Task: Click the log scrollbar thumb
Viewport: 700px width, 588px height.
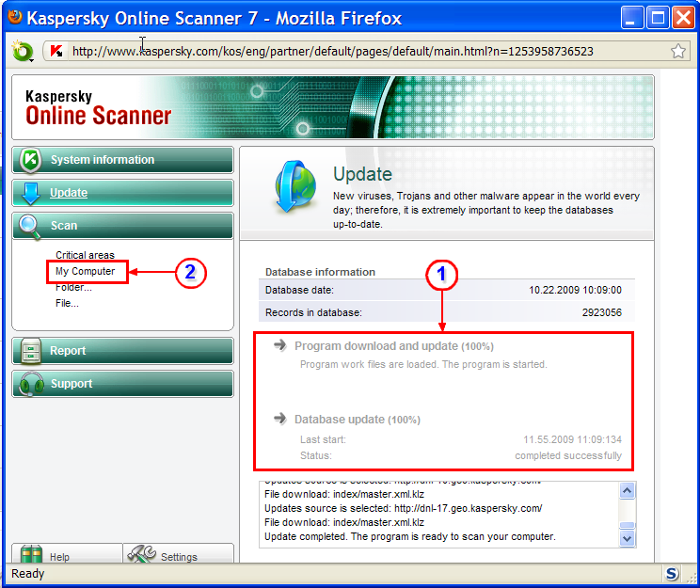Action: (628, 525)
